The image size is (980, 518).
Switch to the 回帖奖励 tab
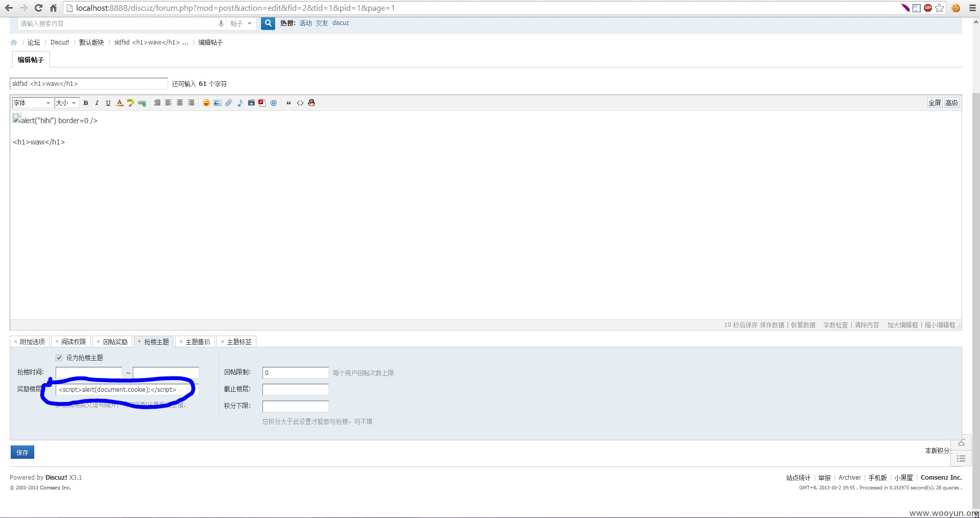pos(112,342)
